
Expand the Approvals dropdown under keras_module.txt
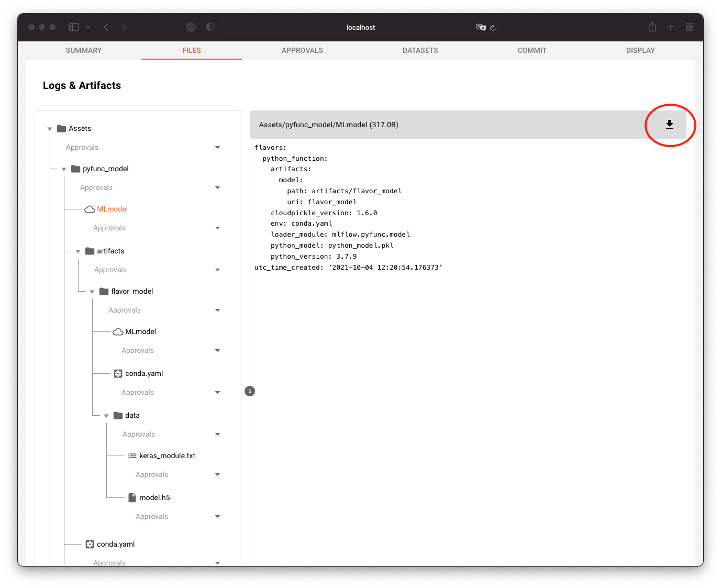(x=217, y=475)
